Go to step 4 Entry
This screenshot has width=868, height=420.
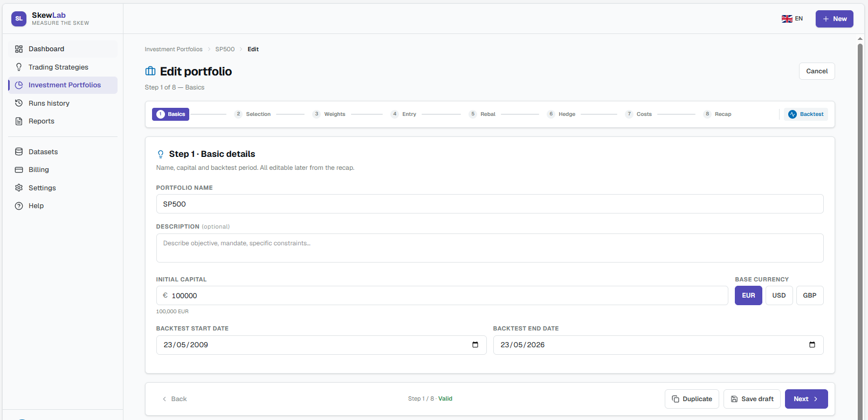click(404, 114)
